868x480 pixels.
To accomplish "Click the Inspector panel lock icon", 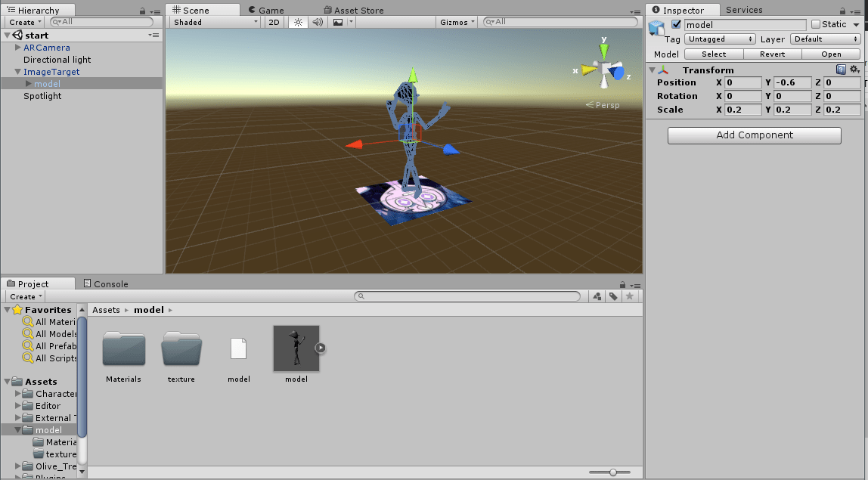I will tap(842, 11).
